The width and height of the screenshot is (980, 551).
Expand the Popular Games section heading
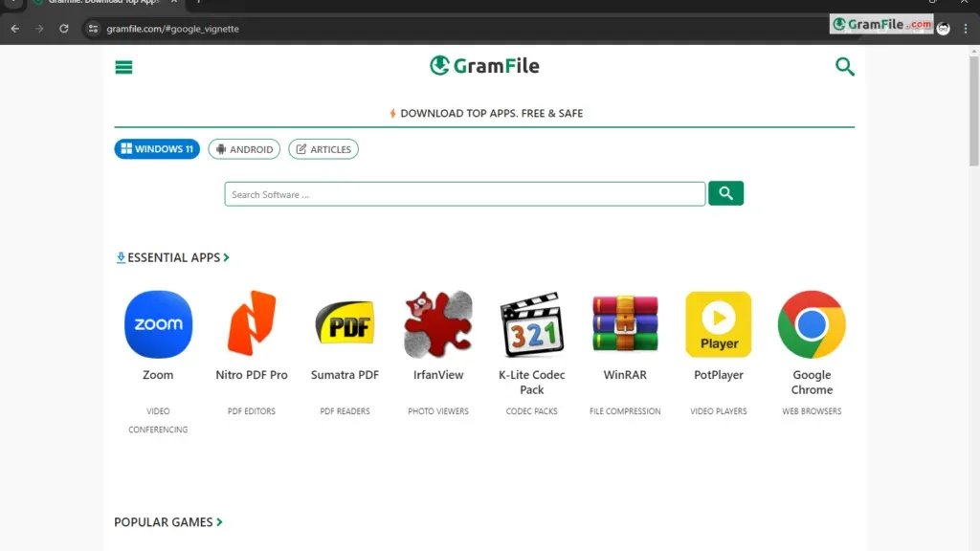168,522
